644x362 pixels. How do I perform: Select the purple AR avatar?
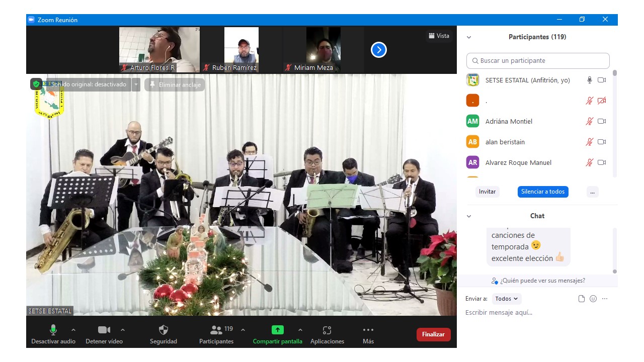(x=472, y=162)
